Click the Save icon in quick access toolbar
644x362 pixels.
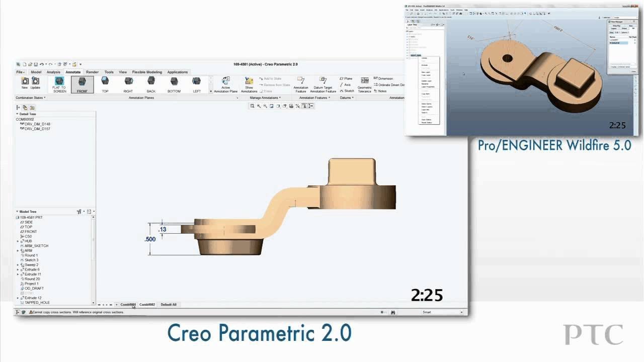coord(36,64)
